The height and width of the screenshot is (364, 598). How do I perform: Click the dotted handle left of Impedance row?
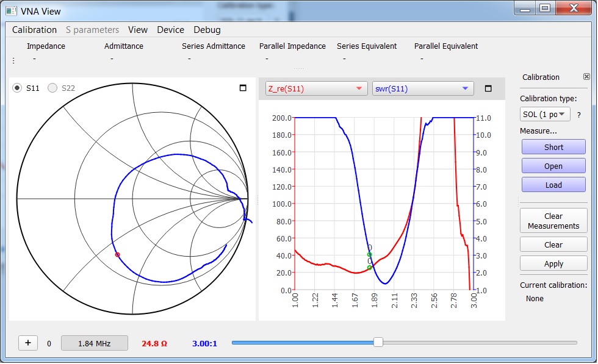(13, 60)
